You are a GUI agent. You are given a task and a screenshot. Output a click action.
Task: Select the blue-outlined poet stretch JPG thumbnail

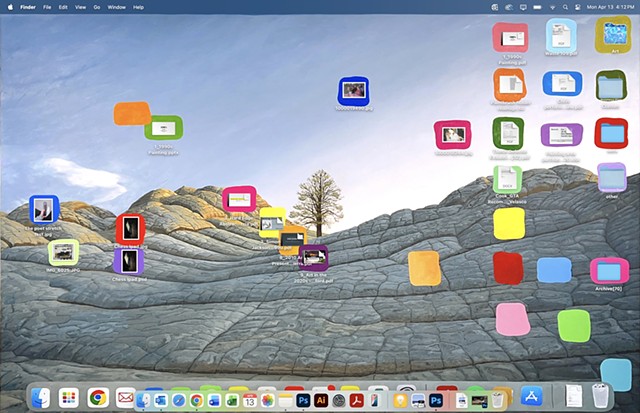tap(44, 210)
